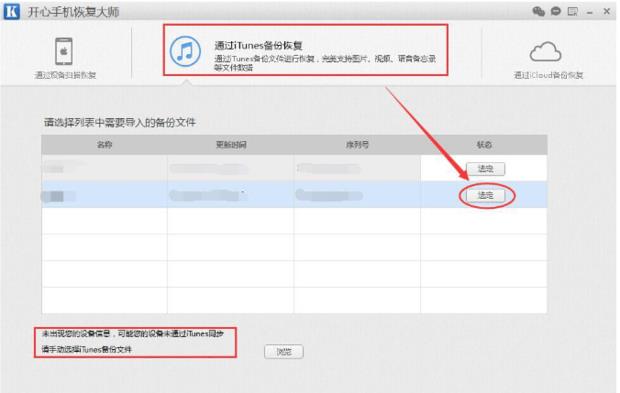
Task: Click the iTunes tab description text
Action: point(325,63)
